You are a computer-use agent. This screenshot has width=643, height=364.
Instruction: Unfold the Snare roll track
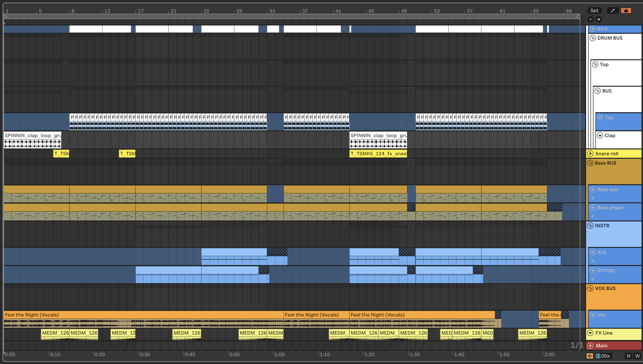click(591, 154)
